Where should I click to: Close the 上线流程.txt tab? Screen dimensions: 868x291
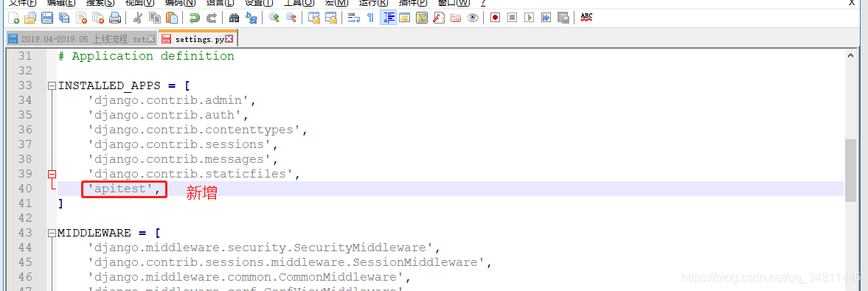(151, 39)
